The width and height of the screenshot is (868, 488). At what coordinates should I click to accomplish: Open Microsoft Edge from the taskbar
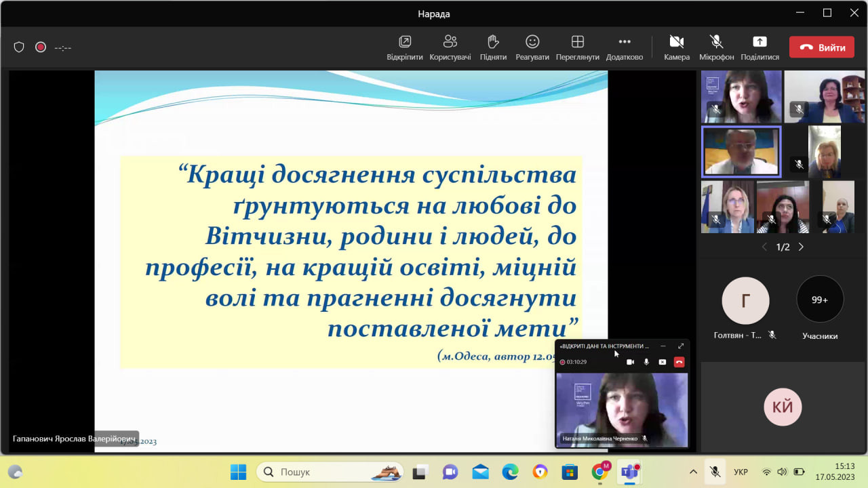coord(510,472)
